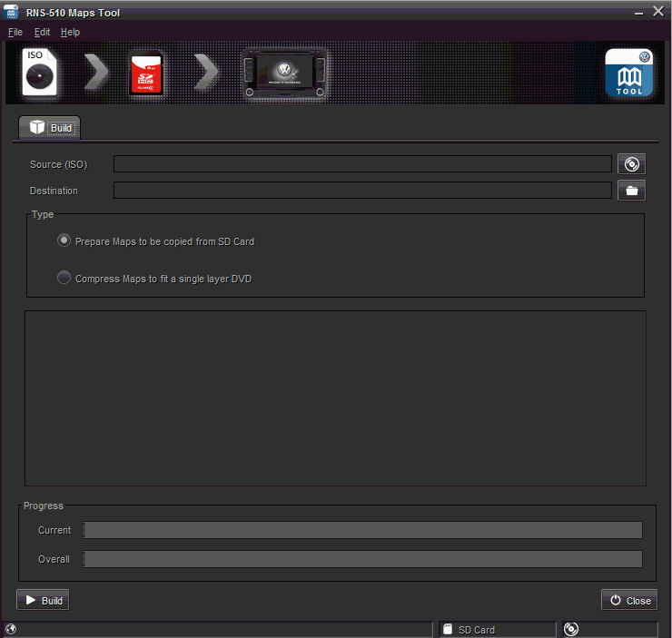Select Compress Maps to fit single layer DVD
The image size is (672, 638).
tap(64, 279)
